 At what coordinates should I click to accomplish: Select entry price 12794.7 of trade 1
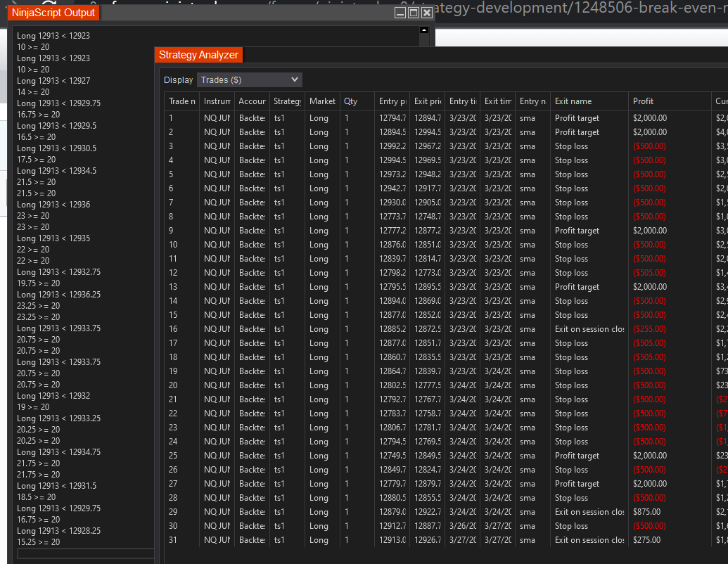(392, 118)
